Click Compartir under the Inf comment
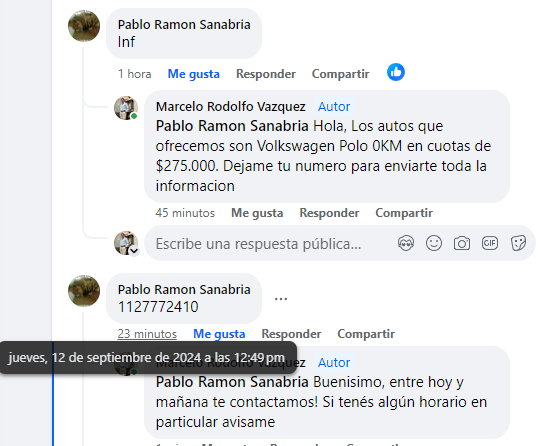The image size is (538, 446). tap(340, 74)
